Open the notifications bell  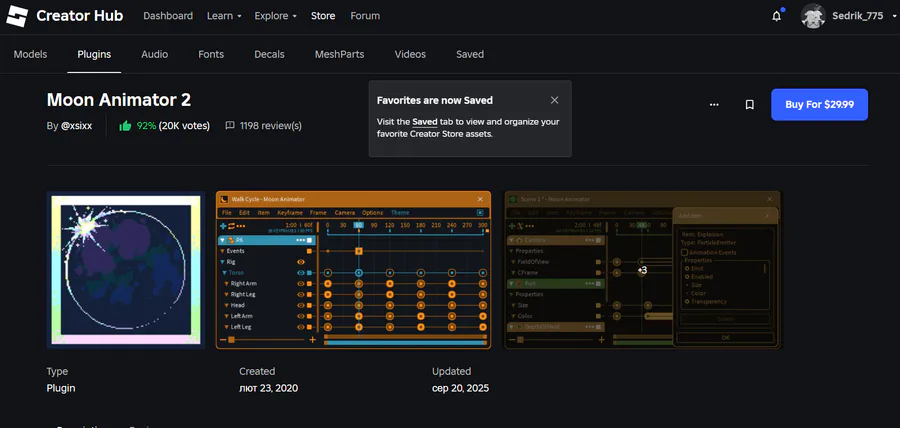(x=777, y=17)
